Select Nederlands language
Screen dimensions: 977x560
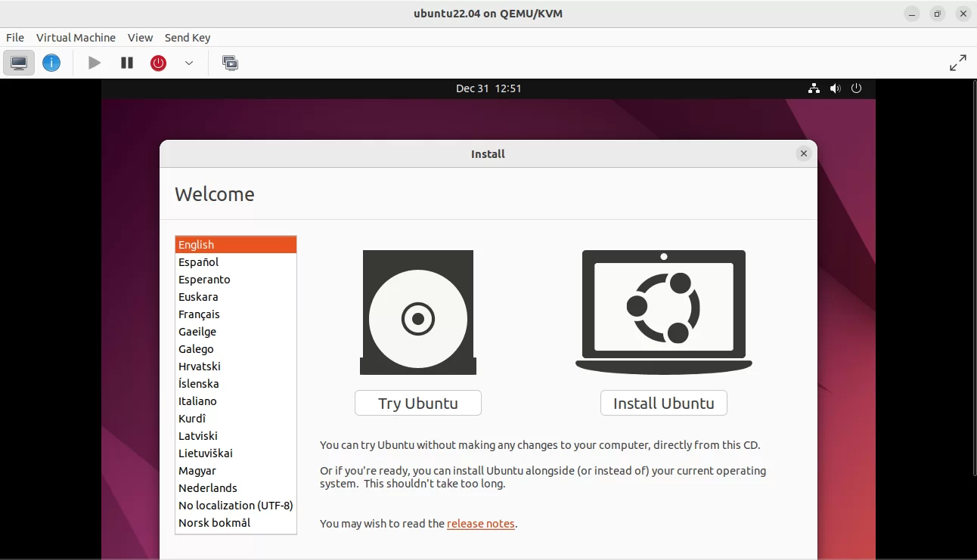tap(236, 488)
